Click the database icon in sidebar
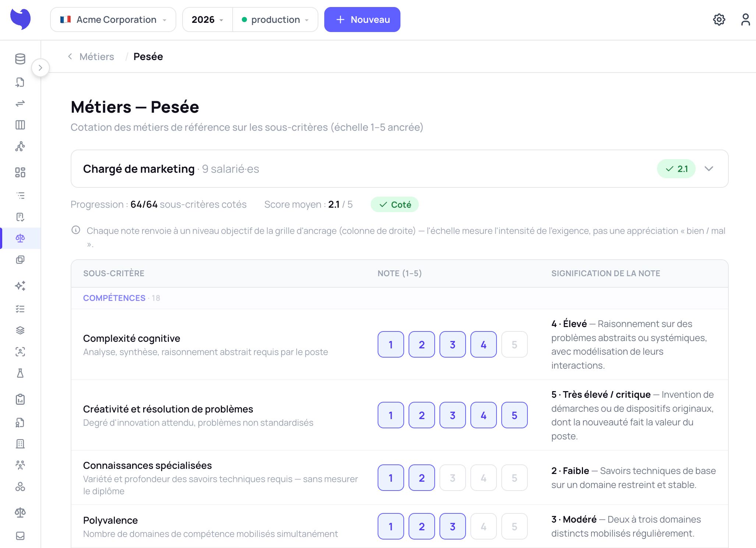The width and height of the screenshot is (756, 548). click(20, 59)
